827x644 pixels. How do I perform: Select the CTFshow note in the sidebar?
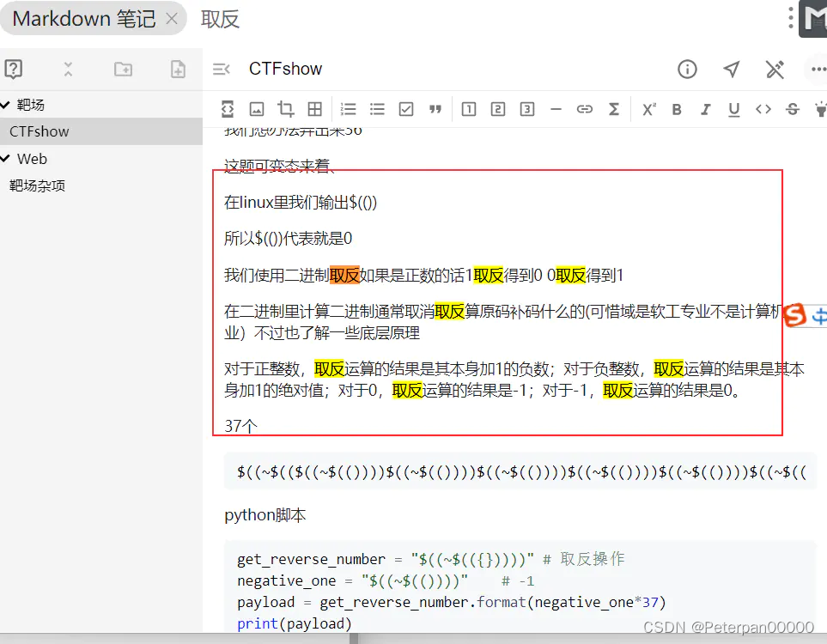click(101, 131)
